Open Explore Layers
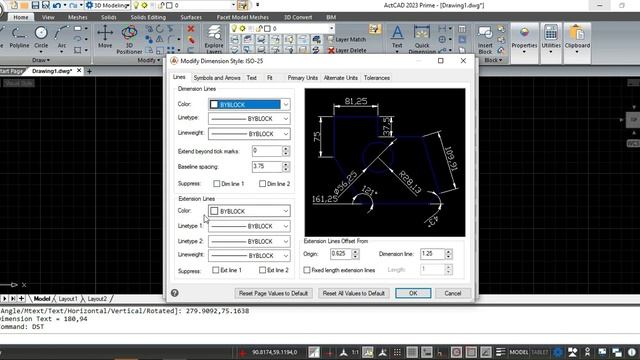Screen dimensions: 640x360 click(x=214, y=40)
